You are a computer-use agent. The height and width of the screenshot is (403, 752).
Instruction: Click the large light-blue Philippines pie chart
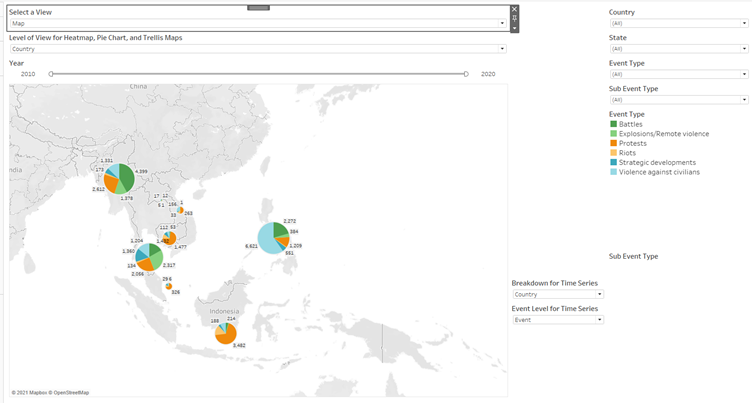[271, 238]
